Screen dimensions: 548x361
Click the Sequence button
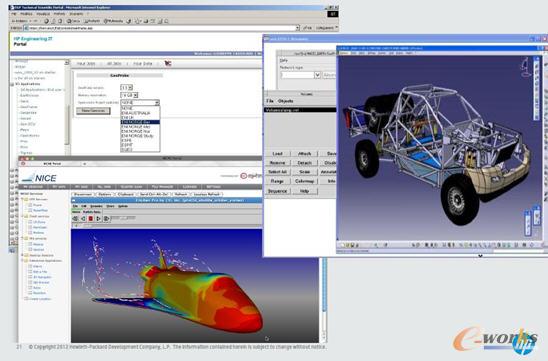(x=277, y=191)
